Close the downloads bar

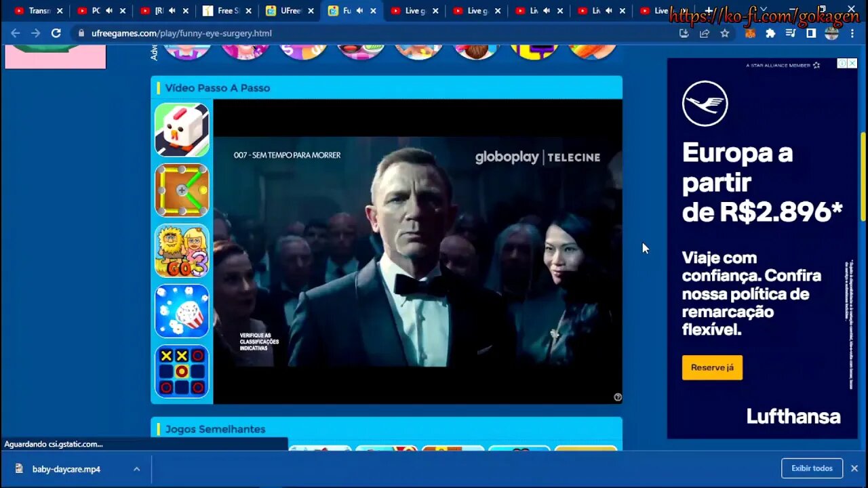[854, 468]
